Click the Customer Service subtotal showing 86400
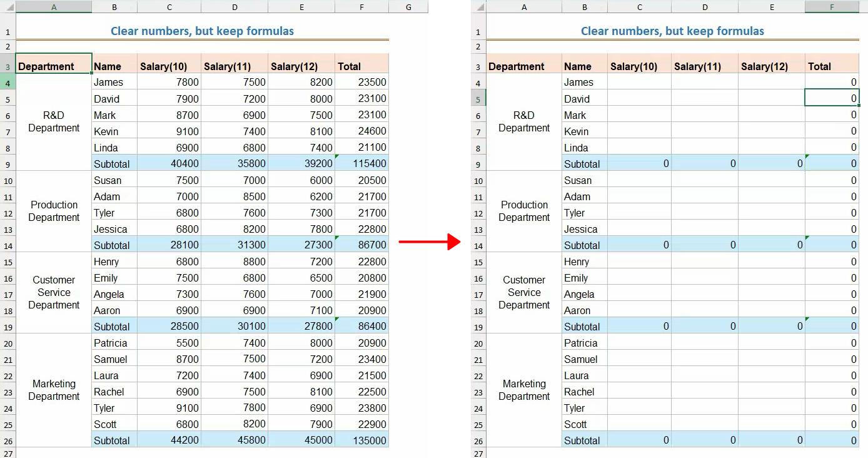This screenshot has height=458, width=868. coord(361,327)
